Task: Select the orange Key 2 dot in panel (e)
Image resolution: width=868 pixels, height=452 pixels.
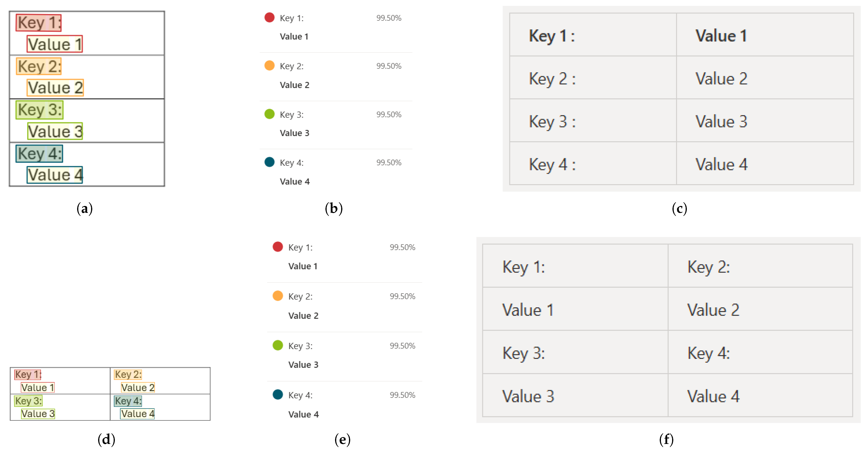Action: 278,296
